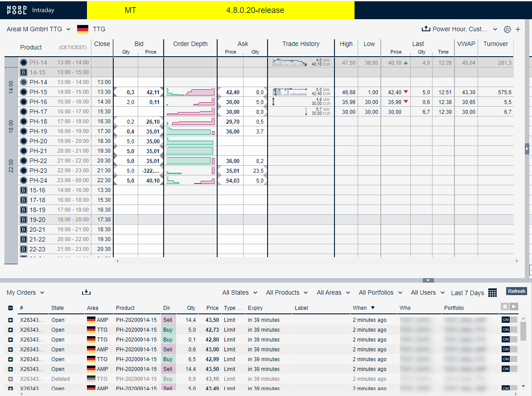The image size is (532, 396).
Task: Click the export icon next to My Orders
Action: (x=86, y=292)
